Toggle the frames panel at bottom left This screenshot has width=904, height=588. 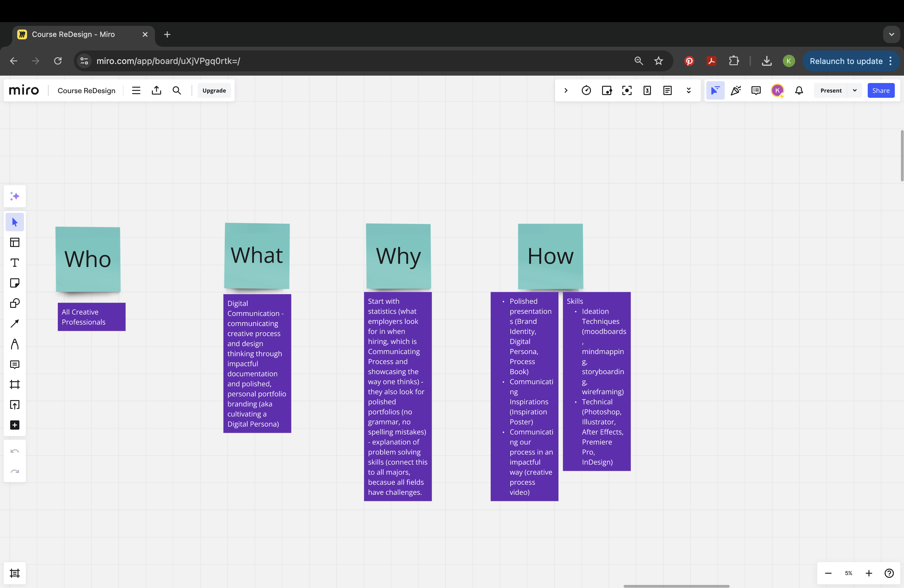pos(14,573)
